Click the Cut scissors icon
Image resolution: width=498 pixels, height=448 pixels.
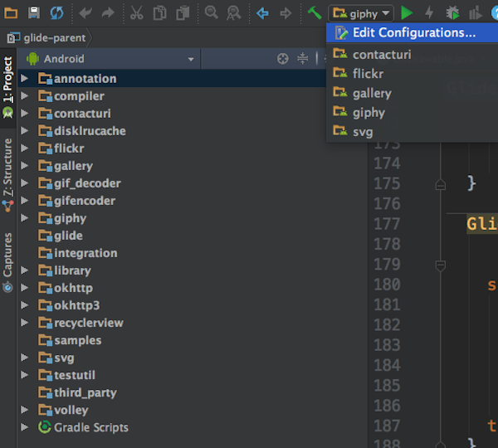pos(137,12)
